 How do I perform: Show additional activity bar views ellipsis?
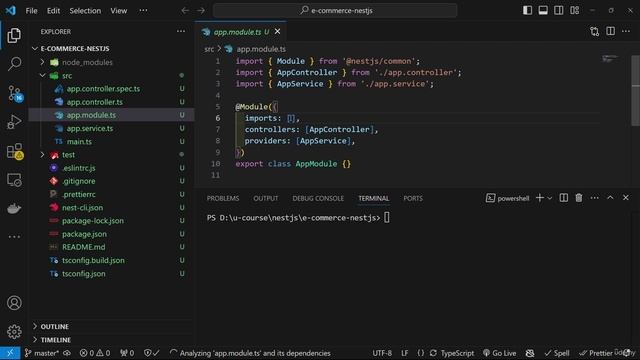[x=14, y=236]
